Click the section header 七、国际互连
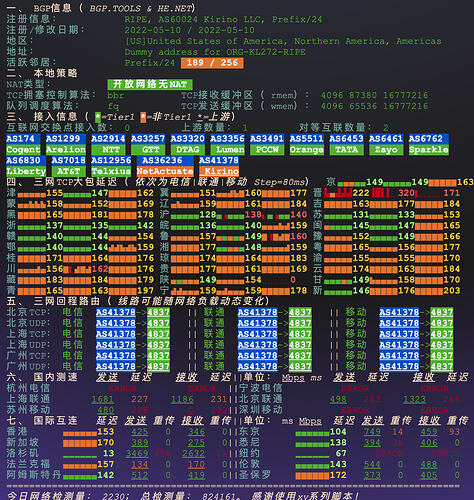The height and width of the screenshot is (500, 474). coord(42,421)
